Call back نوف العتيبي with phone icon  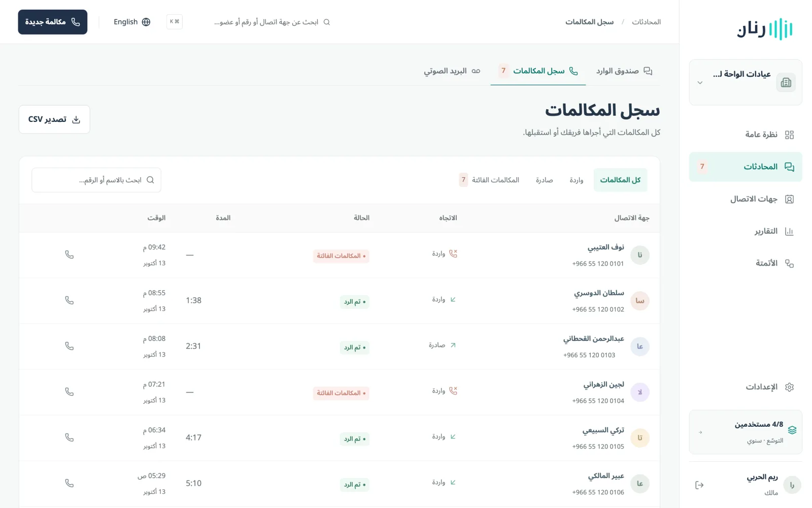pyautogui.click(x=70, y=255)
